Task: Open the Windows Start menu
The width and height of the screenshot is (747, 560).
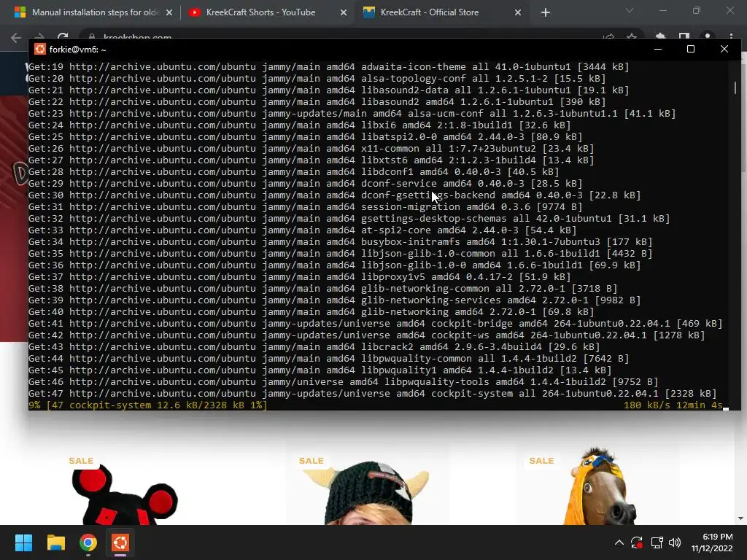Action: [23, 542]
